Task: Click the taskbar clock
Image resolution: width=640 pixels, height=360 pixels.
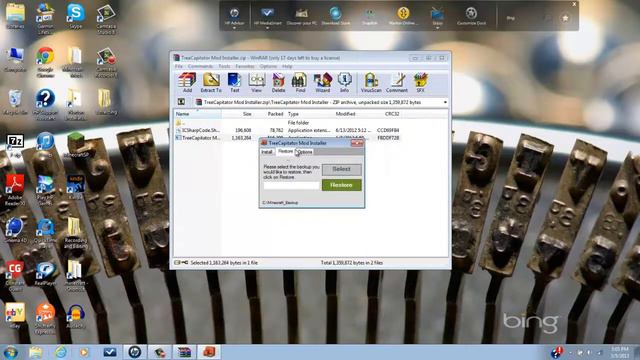Action: [x=620, y=352]
